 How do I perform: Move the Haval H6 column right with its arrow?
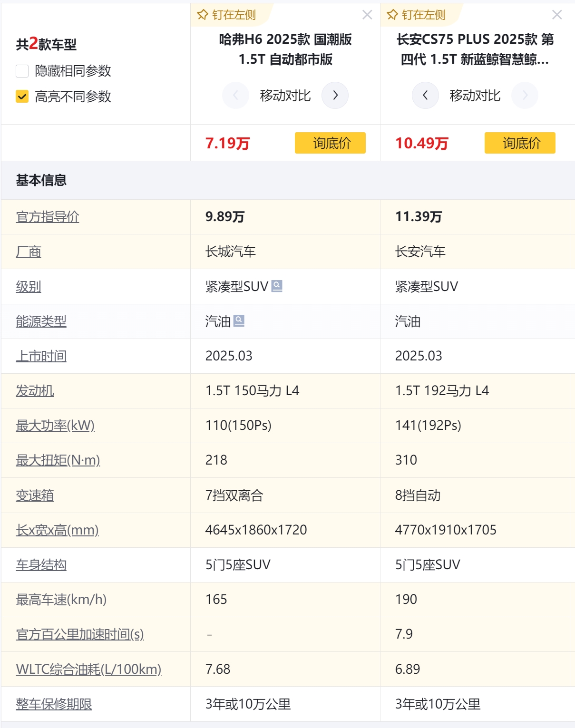point(335,95)
